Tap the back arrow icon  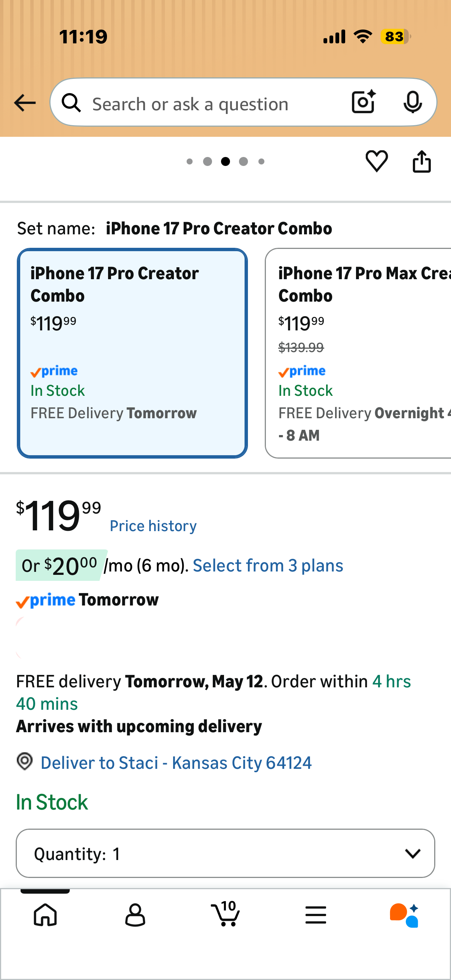point(25,103)
